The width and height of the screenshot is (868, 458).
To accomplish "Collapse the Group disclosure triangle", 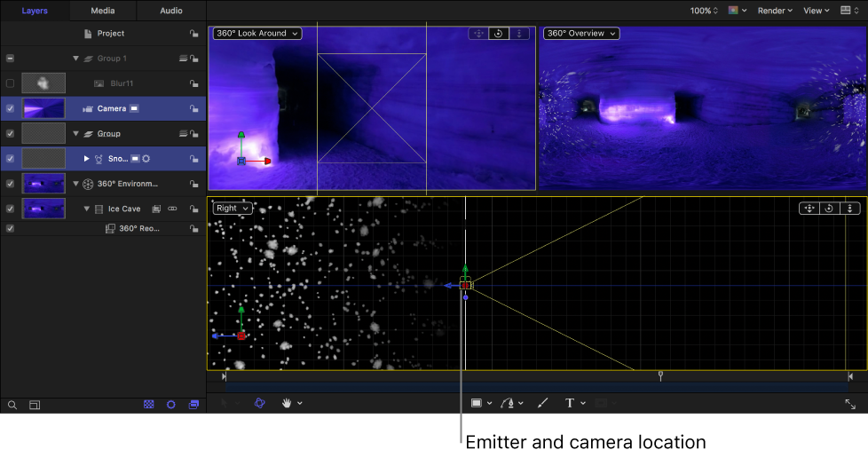I will tap(75, 133).
